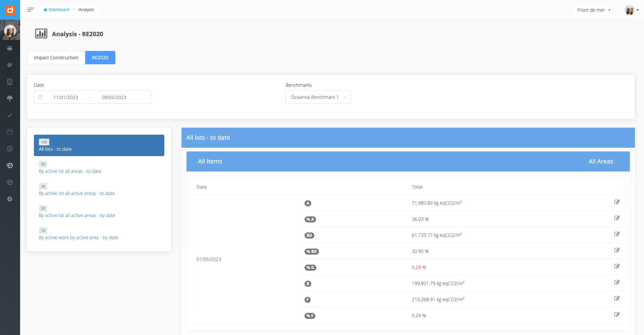Click the % D indicator badge
Viewport: 644px width, 335px height.
tap(310, 268)
